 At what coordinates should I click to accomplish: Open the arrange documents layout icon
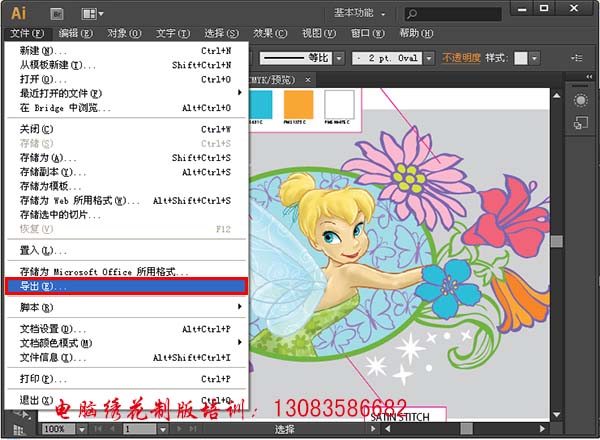click(x=91, y=14)
